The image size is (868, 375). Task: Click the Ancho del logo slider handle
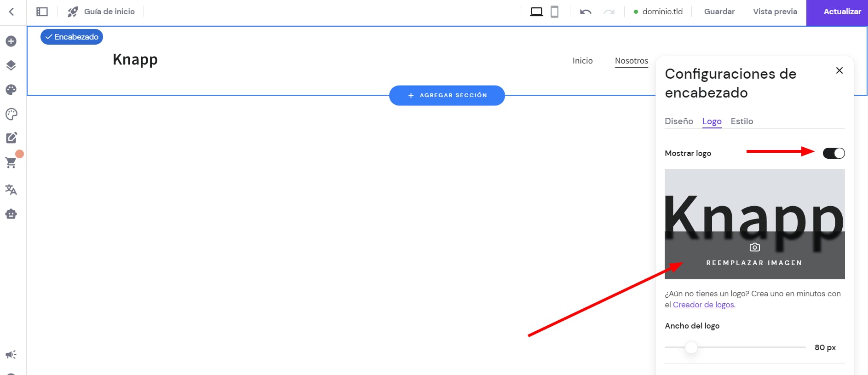point(691,347)
